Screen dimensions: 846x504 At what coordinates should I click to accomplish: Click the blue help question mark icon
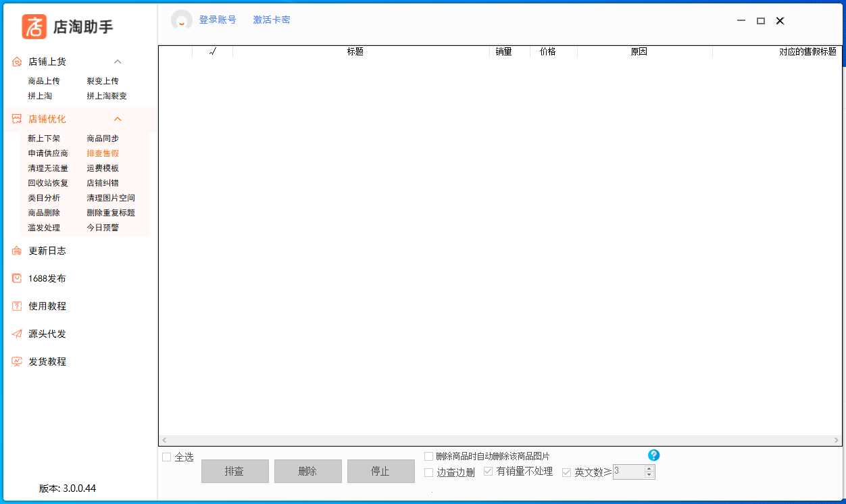(653, 455)
